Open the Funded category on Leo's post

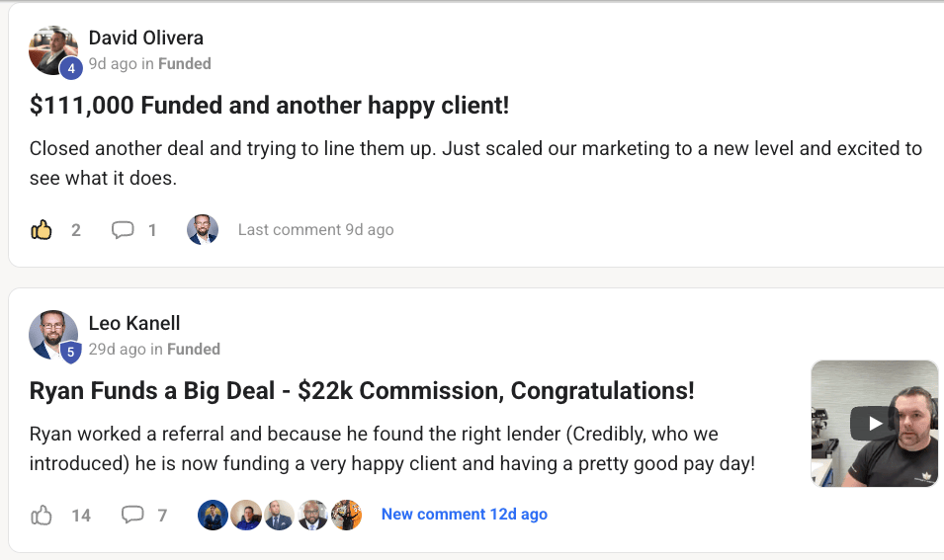(x=194, y=349)
